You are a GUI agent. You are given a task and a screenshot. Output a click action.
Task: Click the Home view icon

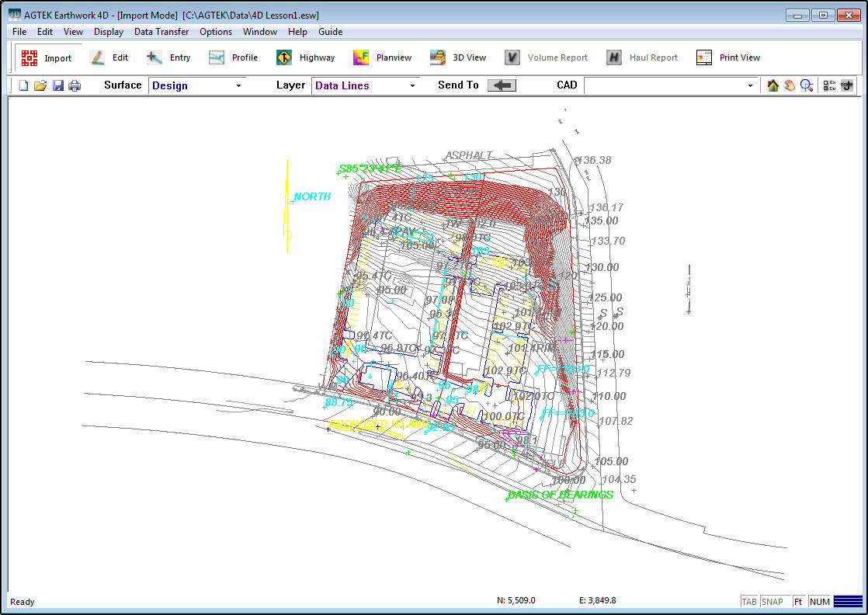773,85
